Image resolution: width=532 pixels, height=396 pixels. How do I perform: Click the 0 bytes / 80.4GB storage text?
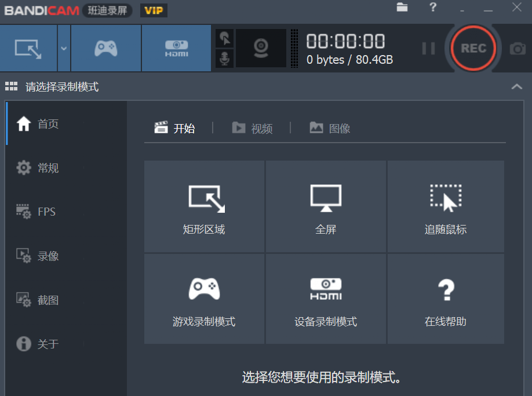pyautogui.click(x=349, y=60)
